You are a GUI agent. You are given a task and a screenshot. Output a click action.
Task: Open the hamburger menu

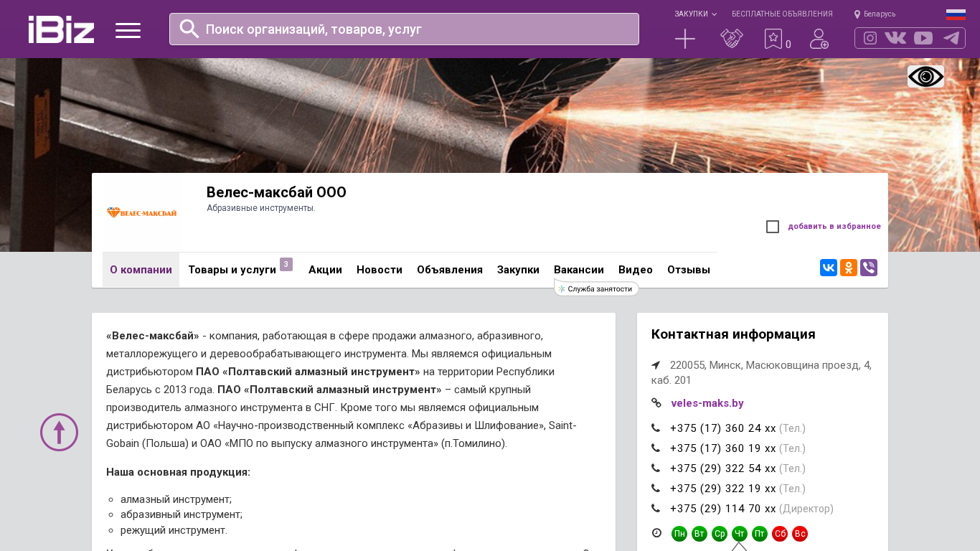pos(128,30)
